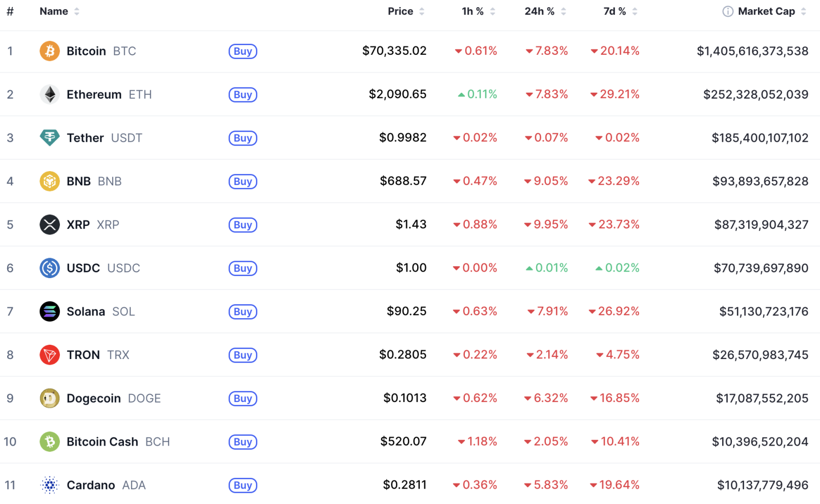Click the Cardano dotted logo icon
This screenshot has width=820, height=504.
pos(50,485)
